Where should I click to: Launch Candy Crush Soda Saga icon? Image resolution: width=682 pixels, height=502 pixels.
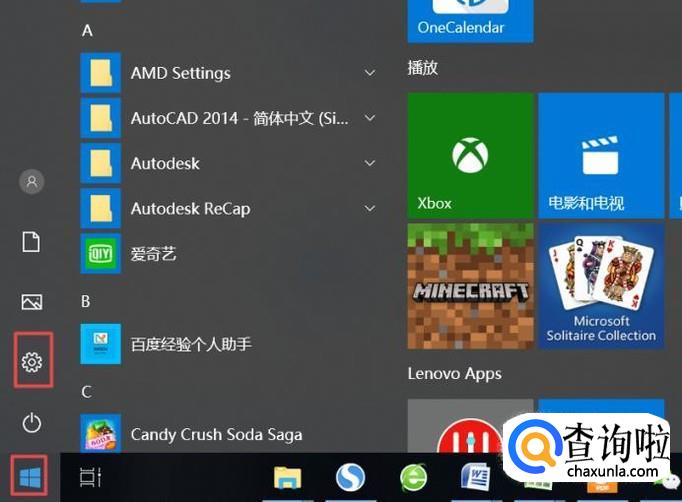tap(100, 433)
